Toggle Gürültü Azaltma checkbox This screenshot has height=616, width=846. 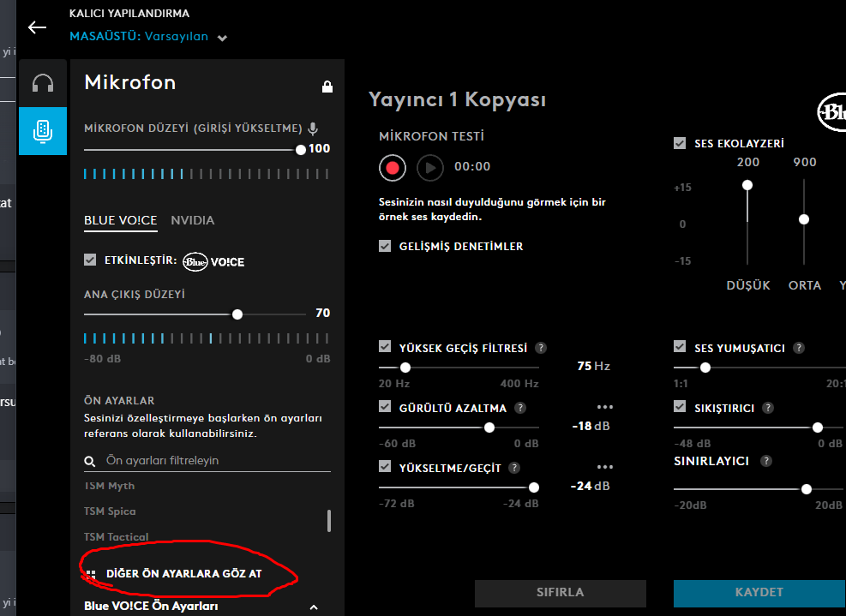click(x=385, y=406)
